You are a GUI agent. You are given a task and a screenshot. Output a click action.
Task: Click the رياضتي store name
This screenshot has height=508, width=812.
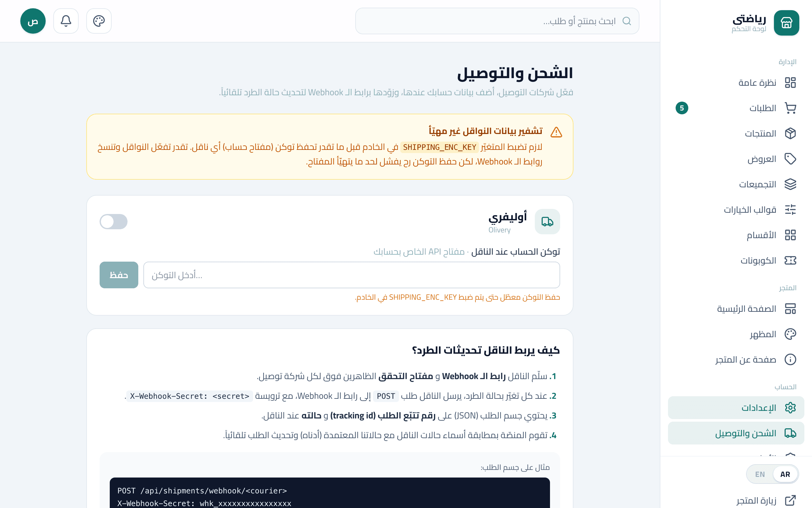pos(749,19)
